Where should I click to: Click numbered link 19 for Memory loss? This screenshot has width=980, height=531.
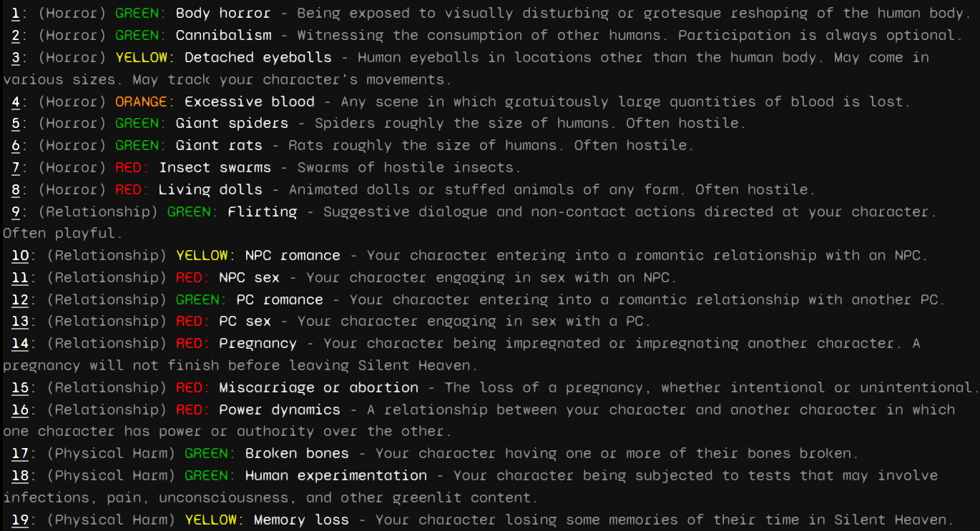[x=20, y=520]
